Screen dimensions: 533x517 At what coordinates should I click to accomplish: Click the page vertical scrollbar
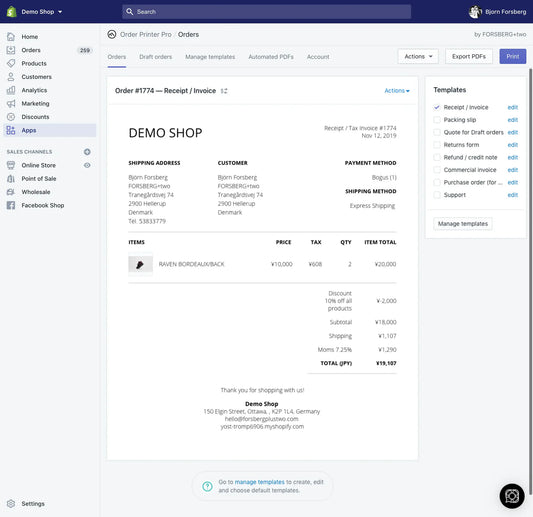(530, 281)
